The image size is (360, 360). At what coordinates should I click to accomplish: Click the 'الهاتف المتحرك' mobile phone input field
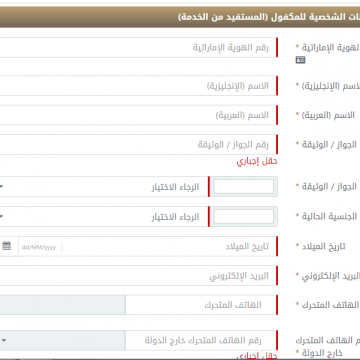(201, 305)
